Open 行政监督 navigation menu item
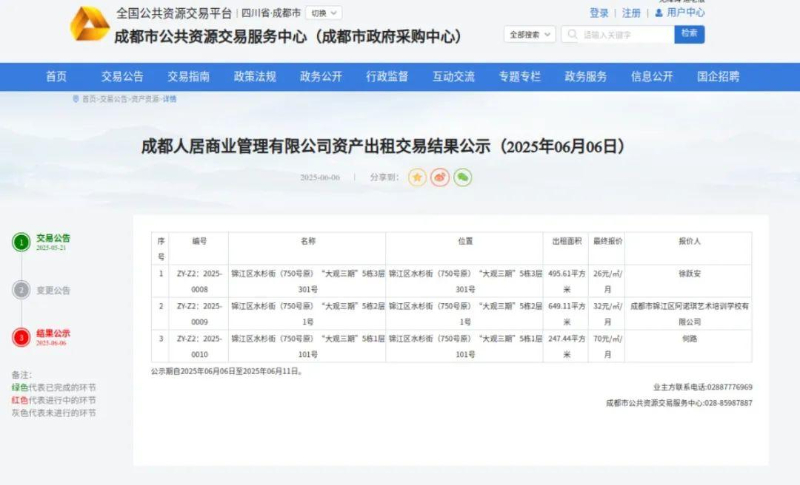 coord(387,76)
